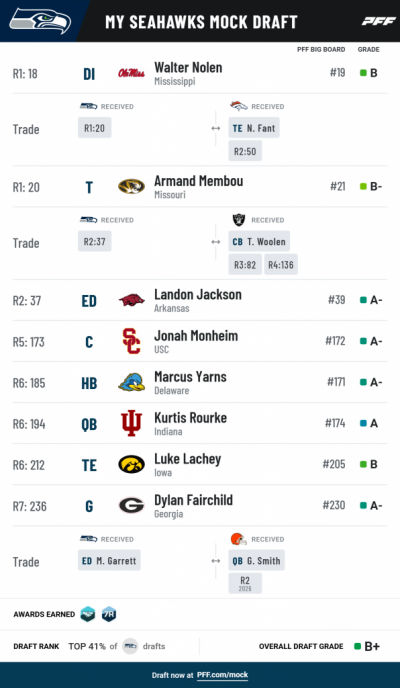The height and width of the screenshot is (688, 400).
Task: Click the Missouri Tigers logo
Action: pos(131,186)
